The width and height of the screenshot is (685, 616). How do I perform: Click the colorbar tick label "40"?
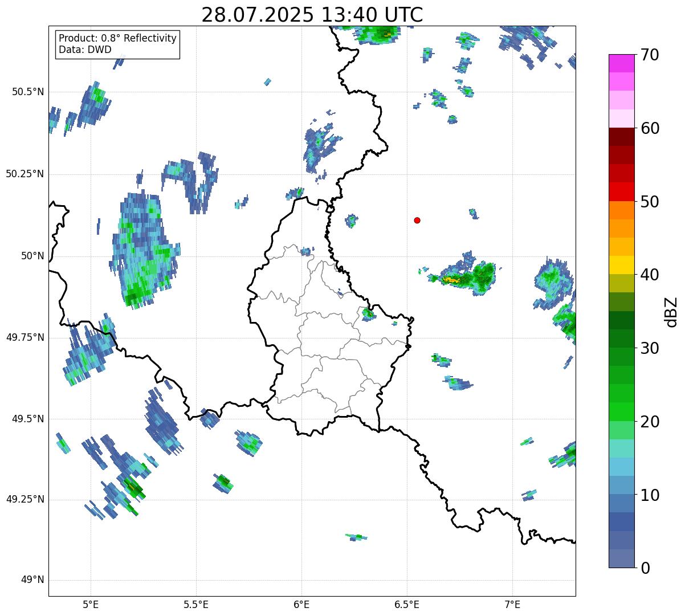[x=650, y=275]
